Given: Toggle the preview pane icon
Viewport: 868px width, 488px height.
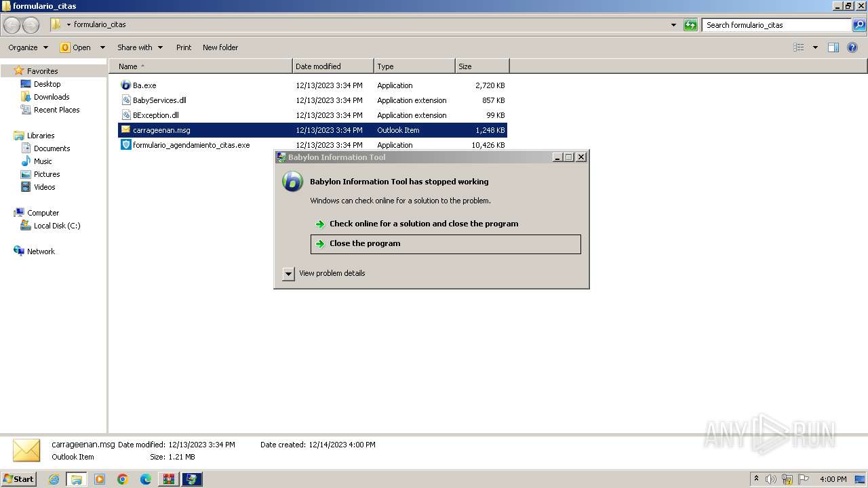Looking at the screenshot, I should pyautogui.click(x=833, y=47).
